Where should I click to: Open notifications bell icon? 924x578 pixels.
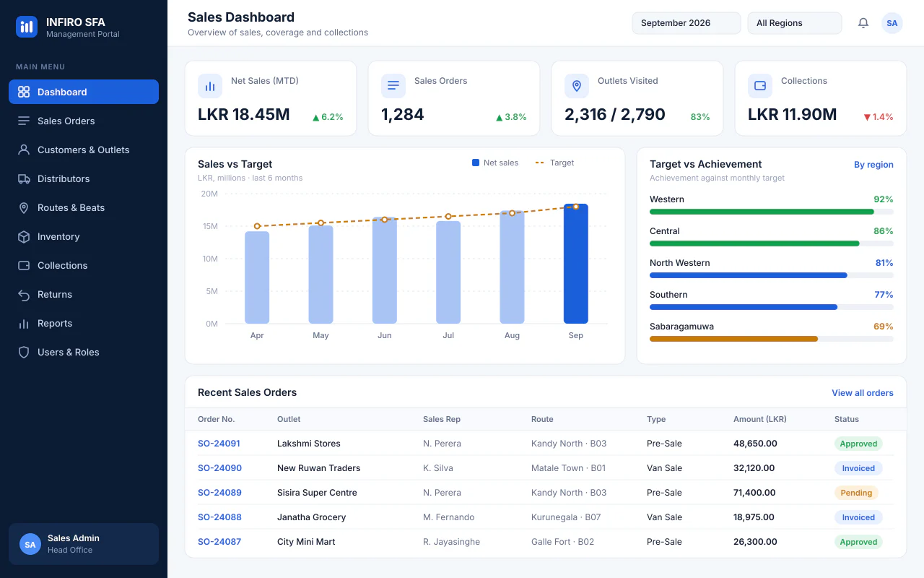(863, 23)
